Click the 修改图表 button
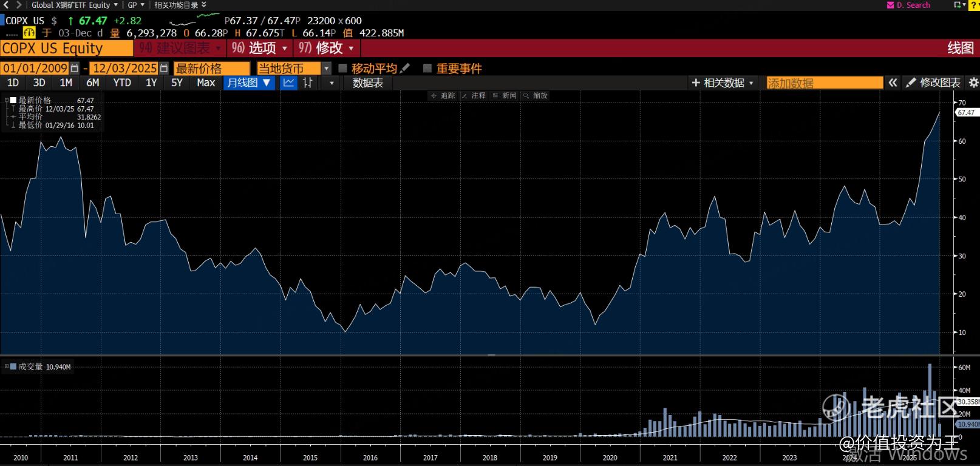980x466 pixels. coord(933,83)
